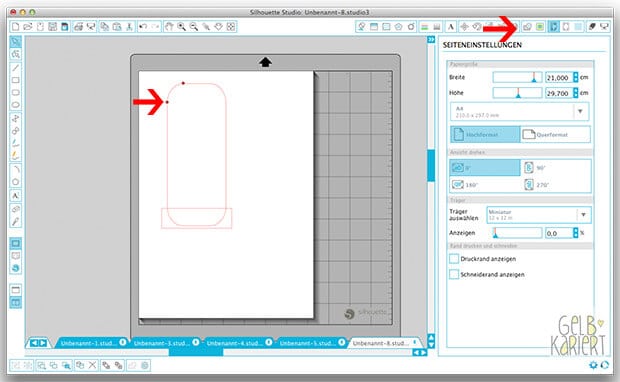The width and height of the screenshot is (620, 382).
Task: Select the Eraser tool in the left toolbar
Action: (15, 209)
